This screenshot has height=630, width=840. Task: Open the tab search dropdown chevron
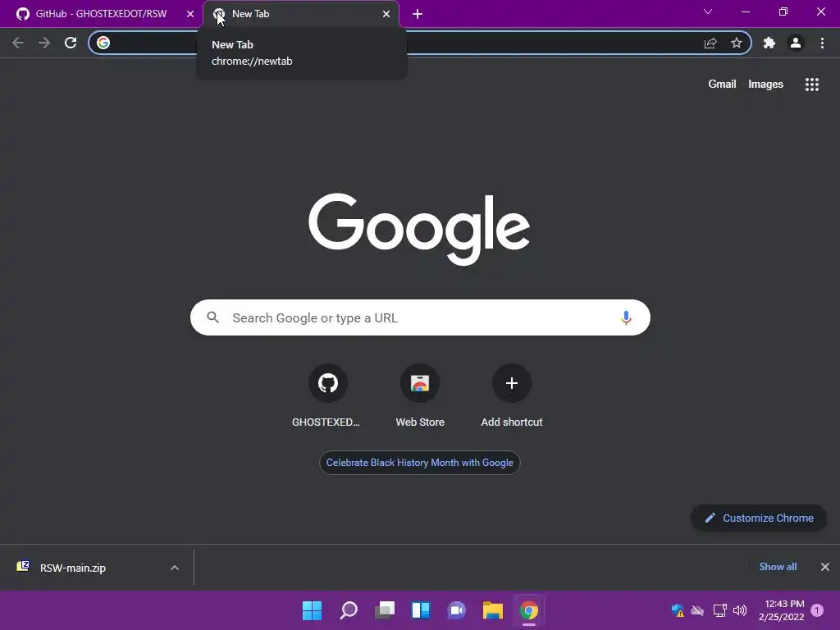click(x=708, y=11)
